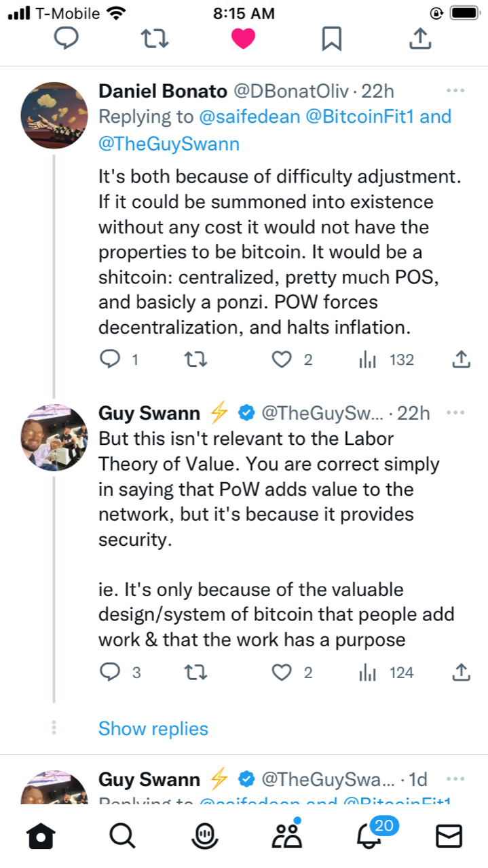Retweet Guy Swann's Labor Theory tweet
Viewport: 488px width, 868px height.
pyautogui.click(x=196, y=673)
